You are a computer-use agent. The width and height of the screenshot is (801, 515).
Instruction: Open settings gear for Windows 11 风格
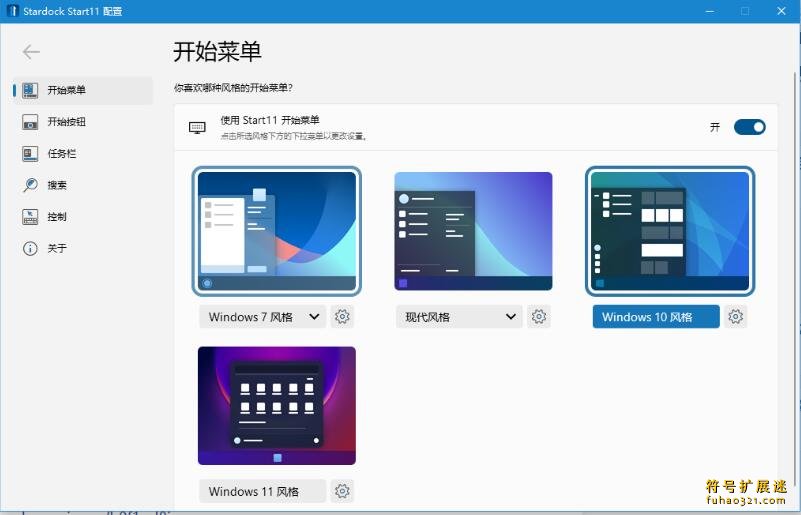(x=342, y=491)
